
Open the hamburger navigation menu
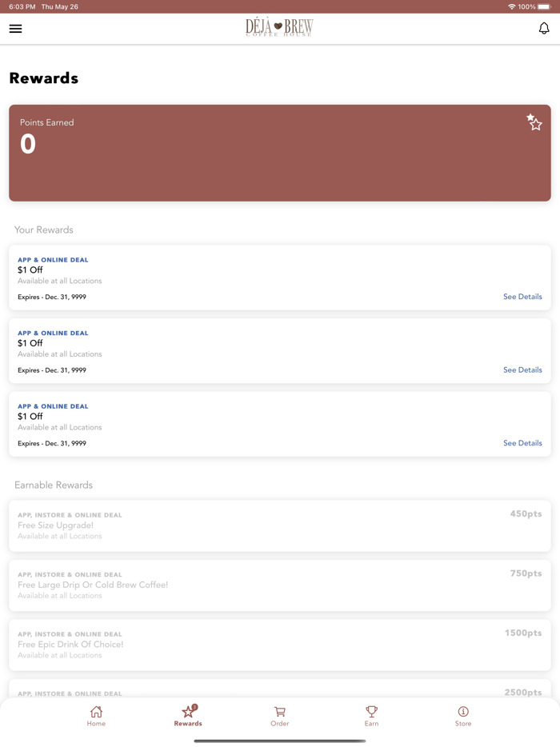pyautogui.click(x=15, y=29)
